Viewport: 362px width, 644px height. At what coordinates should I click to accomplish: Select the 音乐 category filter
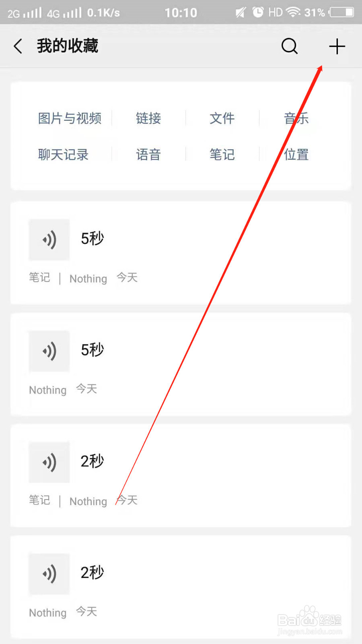click(x=296, y=118)
